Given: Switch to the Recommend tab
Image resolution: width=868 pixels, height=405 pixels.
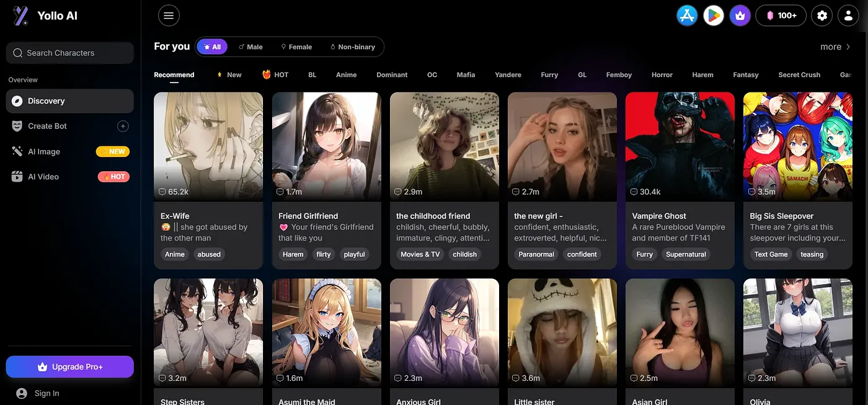Looking at the screenshot, I should coord(174,74).
